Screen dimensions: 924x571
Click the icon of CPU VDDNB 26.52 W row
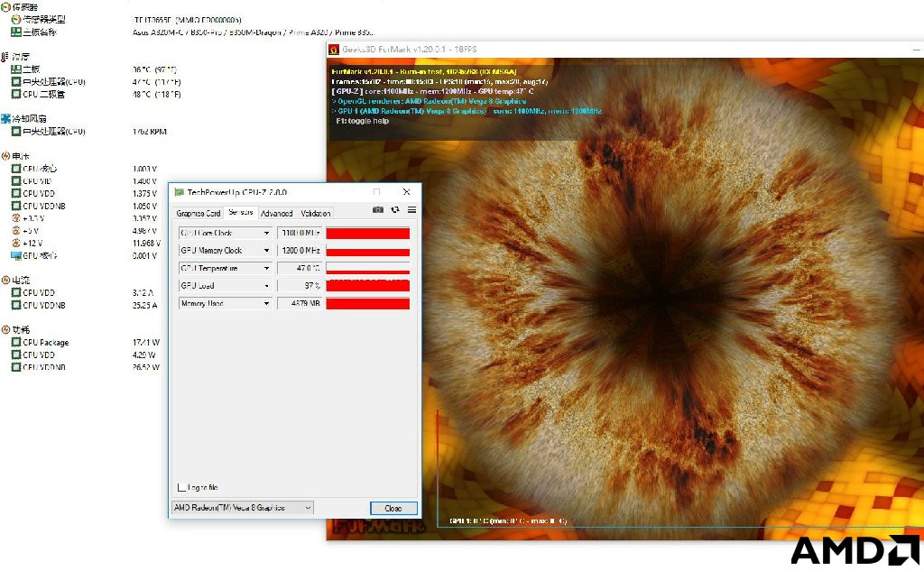point(16,366)
